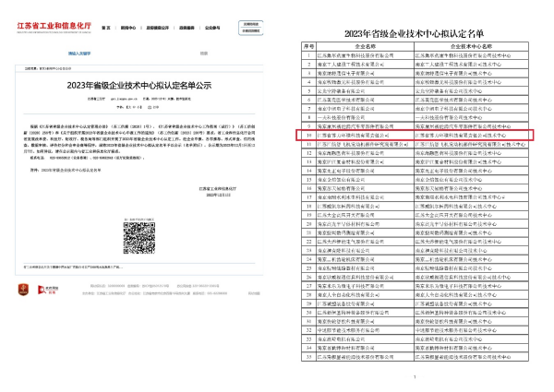Select the red-highlighted row 10 in the table
554x392 pixels.
420,134
